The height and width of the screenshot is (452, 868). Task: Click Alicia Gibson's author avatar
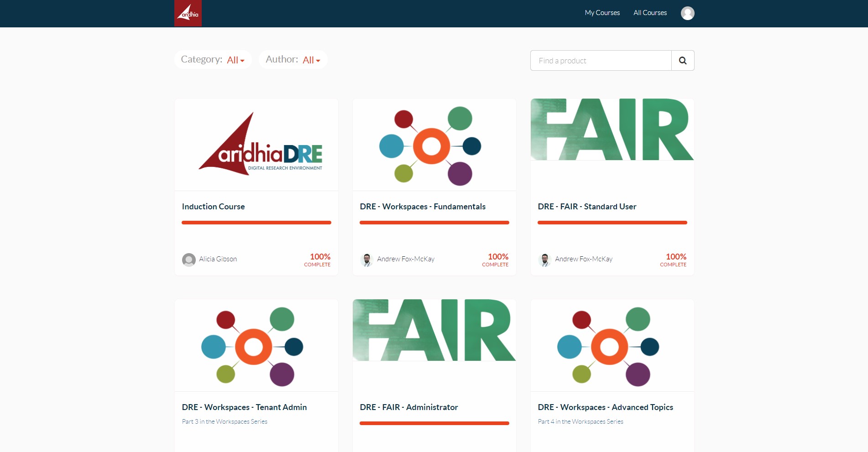(x=188, y=260)
